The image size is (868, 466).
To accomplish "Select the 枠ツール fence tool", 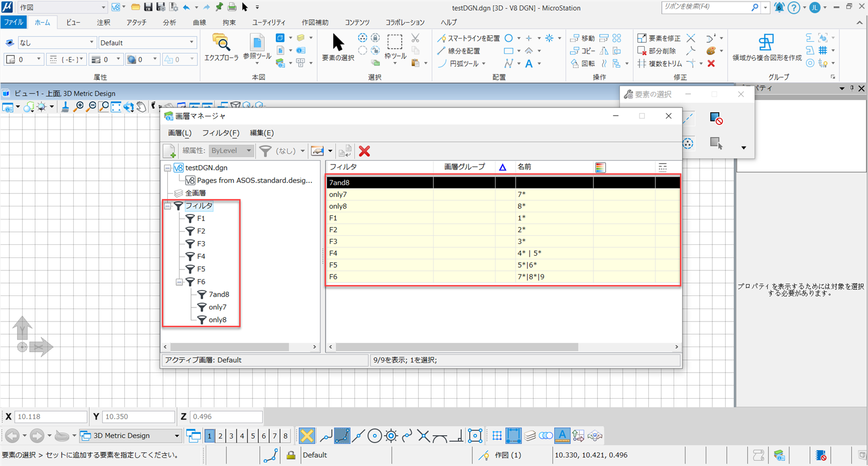I will point(395,47).
